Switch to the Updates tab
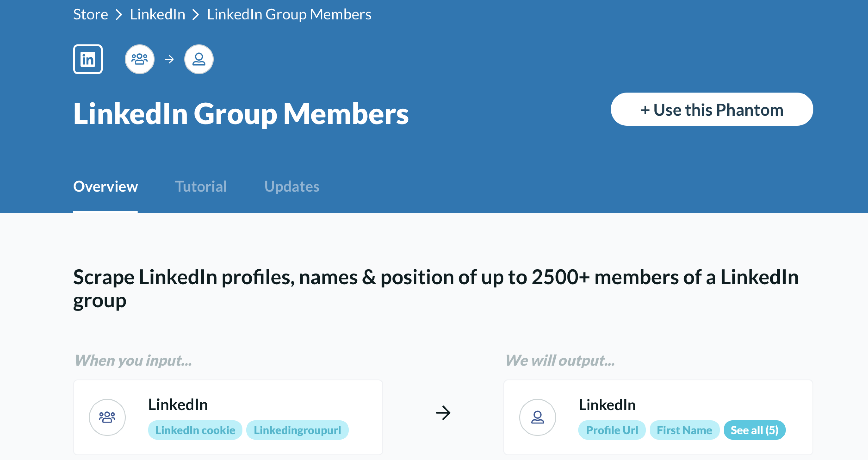The image size is (868, 460). pyautogui.click(x=291, y=186)
